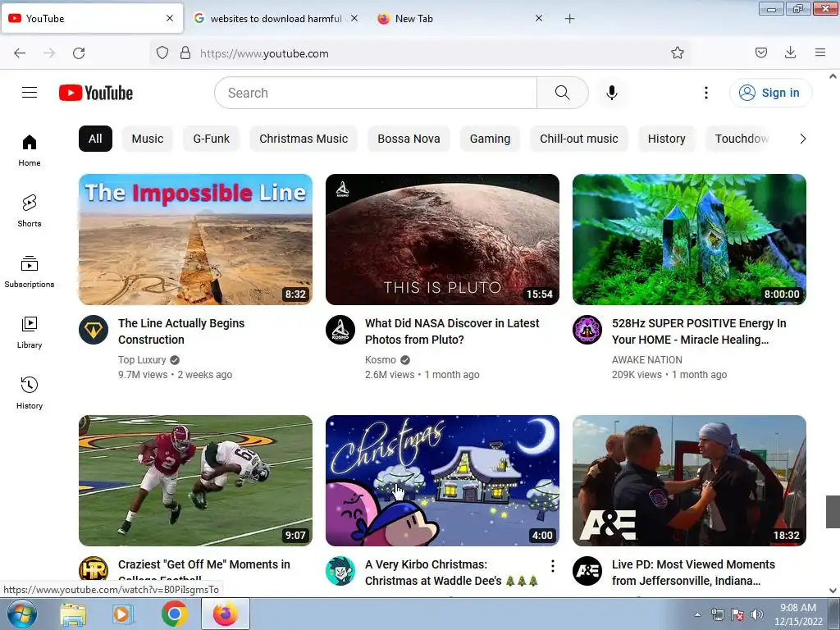Switch to the YouTube browser tab

pyautogui.click(x=92, y=18)
